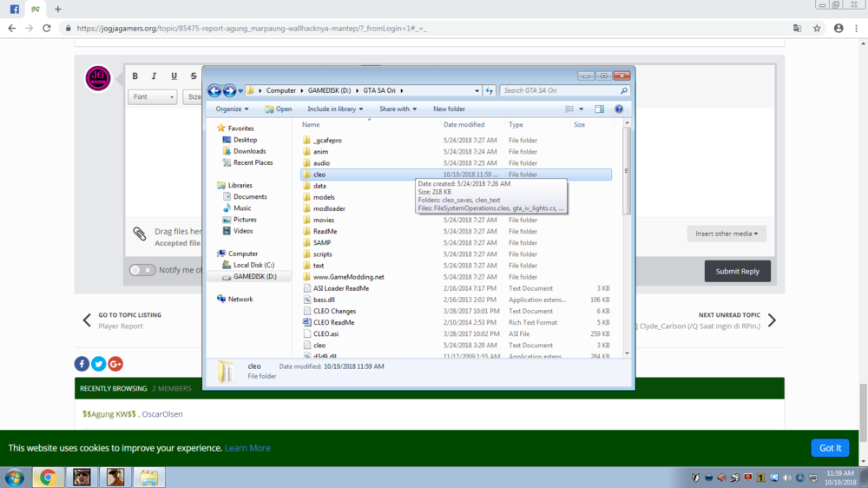868x488 pixels.
Task: Toggle the Notify me of replies switch
Action: [x=142, y=270]
